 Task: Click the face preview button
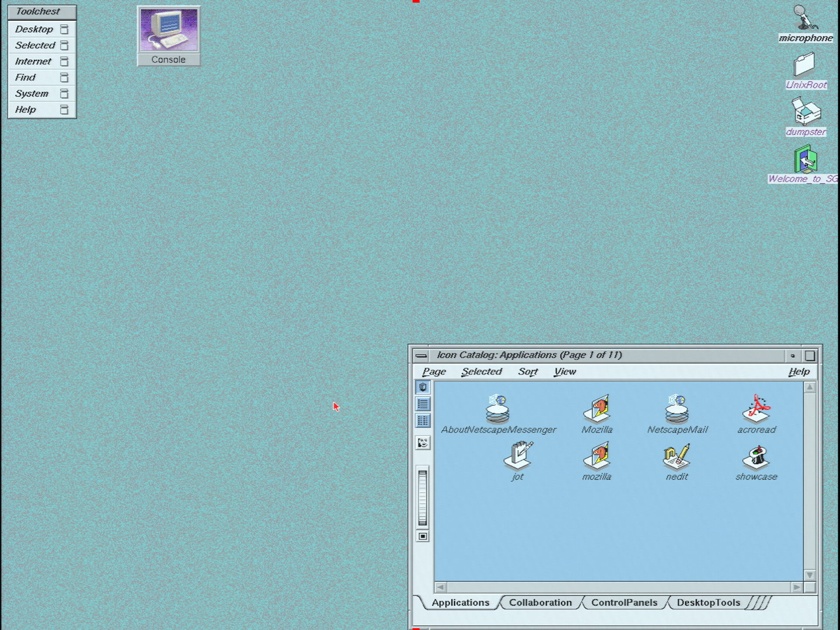(423, 442)
